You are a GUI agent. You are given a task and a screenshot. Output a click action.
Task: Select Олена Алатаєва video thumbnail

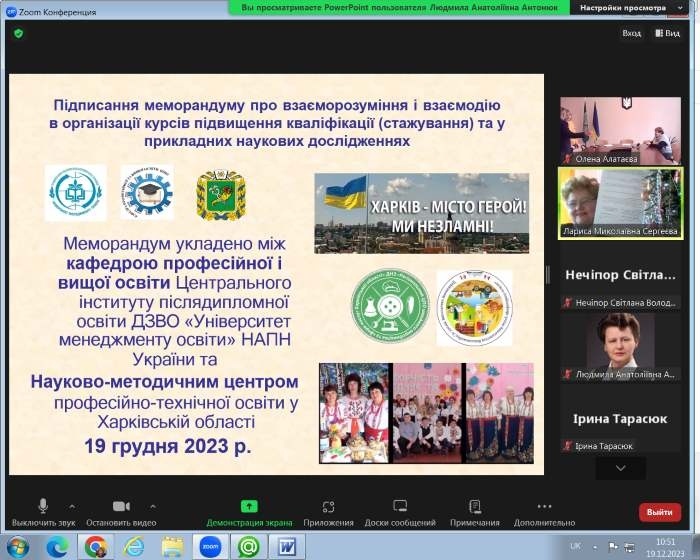pos(619,131)
